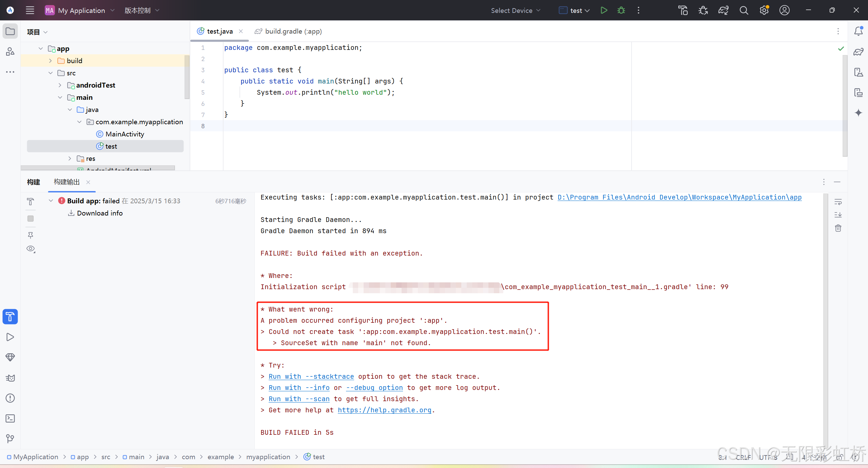Open the Select Device dropdown

(515, 11)
